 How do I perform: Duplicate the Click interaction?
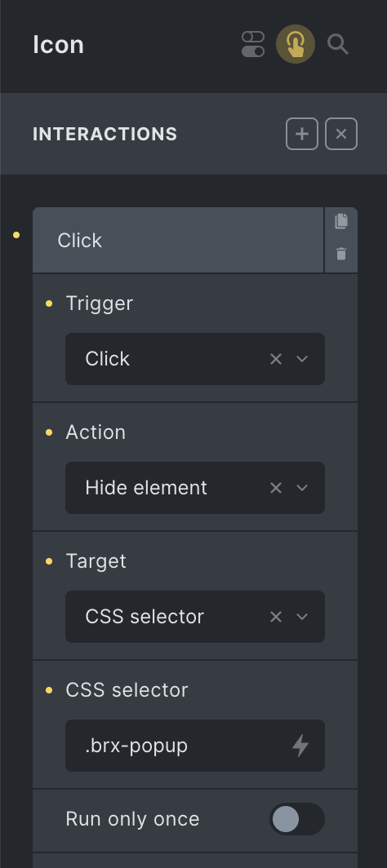[x=341, y=221]
